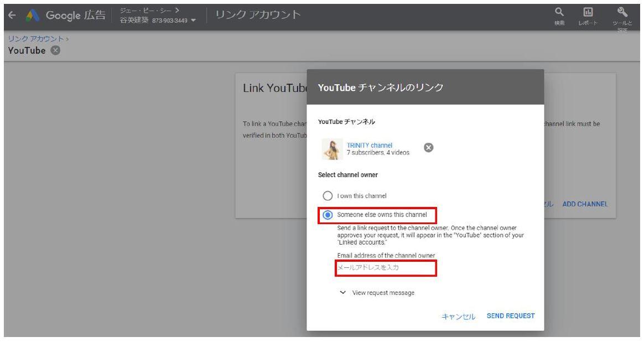
Task: Click "Email address of the channel owner" label
Action: [x=386, y=255]
